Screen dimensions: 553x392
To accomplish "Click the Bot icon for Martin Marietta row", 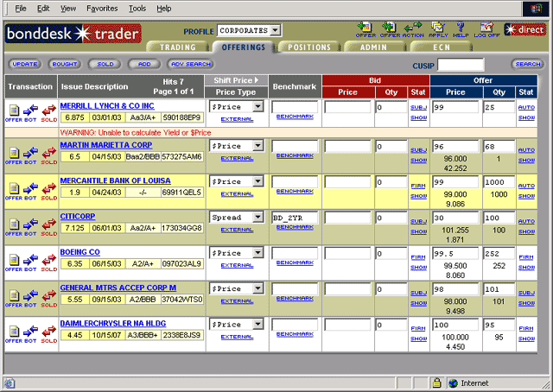I will click(31, 155).
